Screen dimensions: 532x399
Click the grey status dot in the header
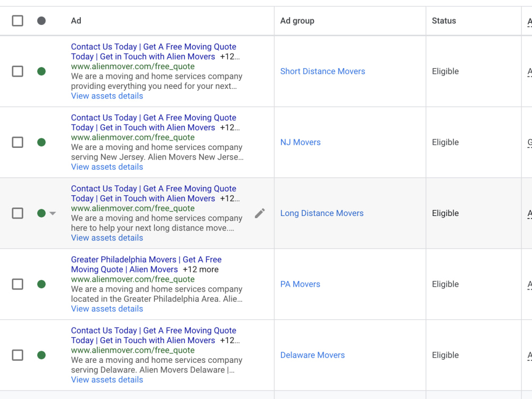click(x=41, y=21)
